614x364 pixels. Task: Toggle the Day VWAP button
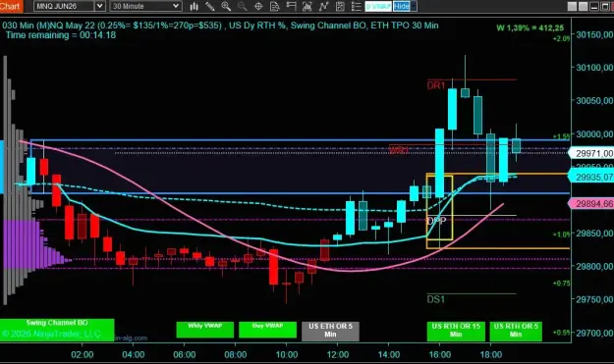[x=268, y=330]
